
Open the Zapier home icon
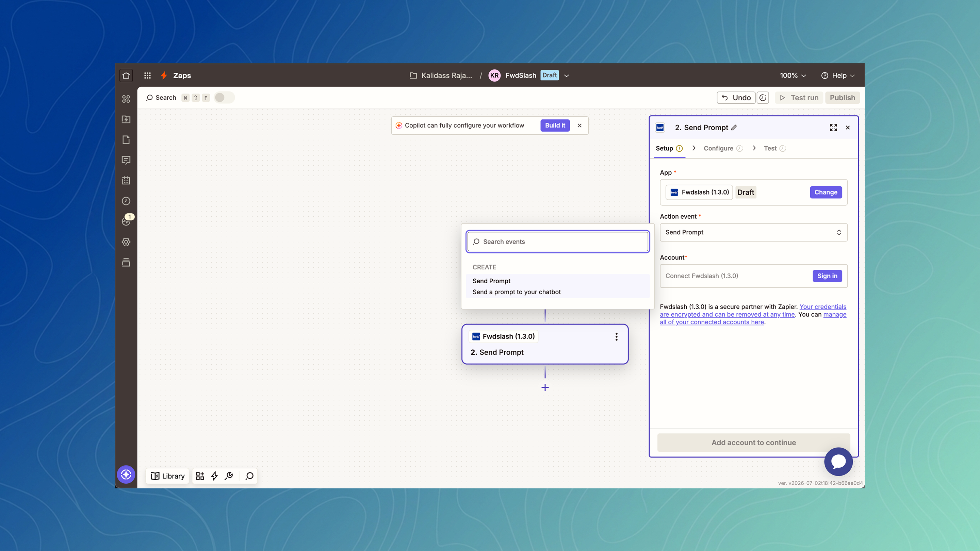[126, 75]
